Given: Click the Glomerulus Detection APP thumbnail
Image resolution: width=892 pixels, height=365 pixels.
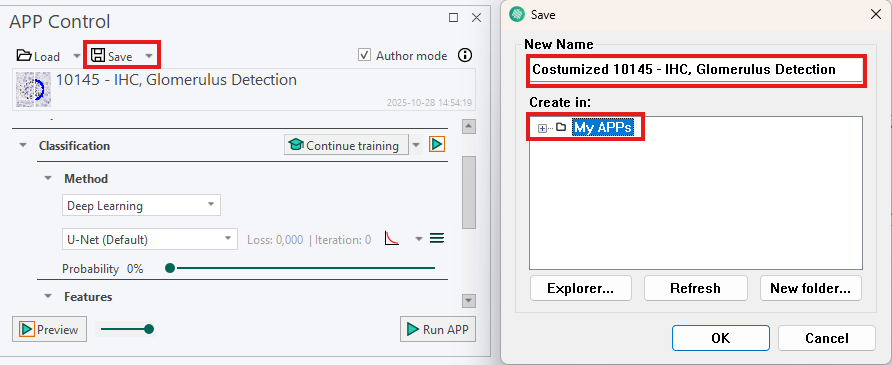Looking at the screenshot, I should [34, 89].
